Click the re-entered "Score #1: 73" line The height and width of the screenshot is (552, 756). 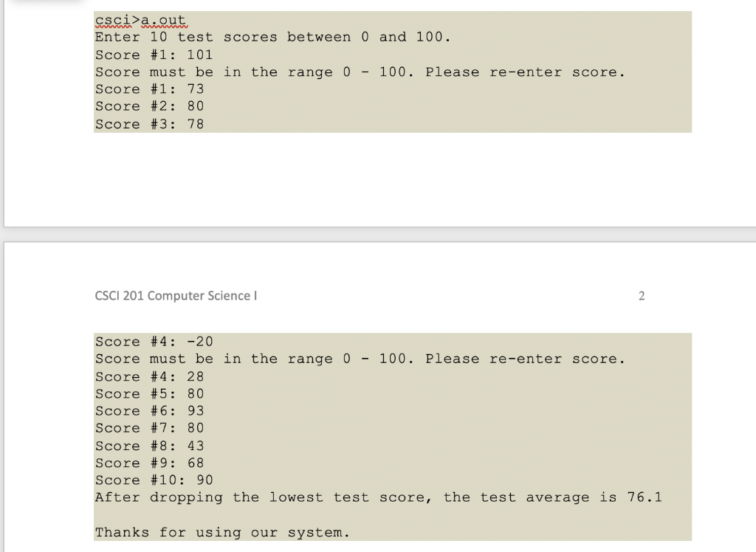[x=148, y=89]
